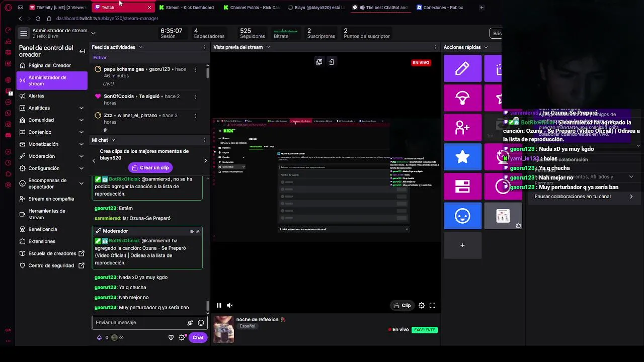Screen dimensions: 644x362
Task: Click the Opera GX logo icon
Action: 8,8
